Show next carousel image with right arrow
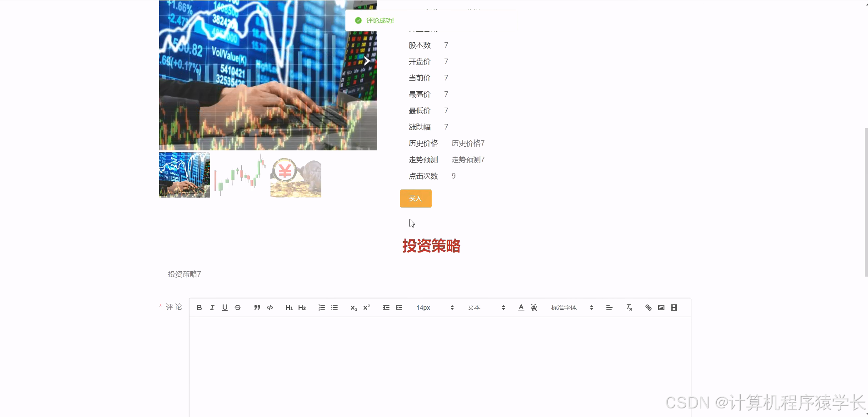Screen dimensions: 868x417 click(x=367, y=61)
